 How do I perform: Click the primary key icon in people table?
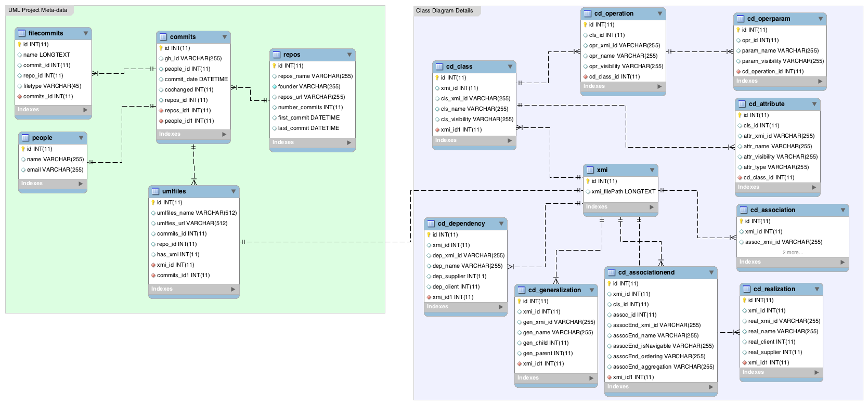(23, 149)
